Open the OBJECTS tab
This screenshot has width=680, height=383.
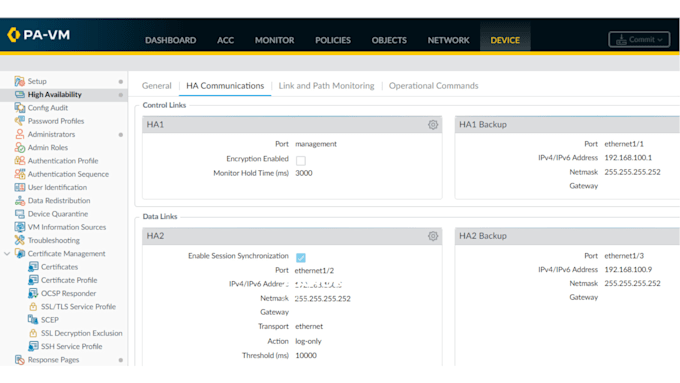coord(389,40)
